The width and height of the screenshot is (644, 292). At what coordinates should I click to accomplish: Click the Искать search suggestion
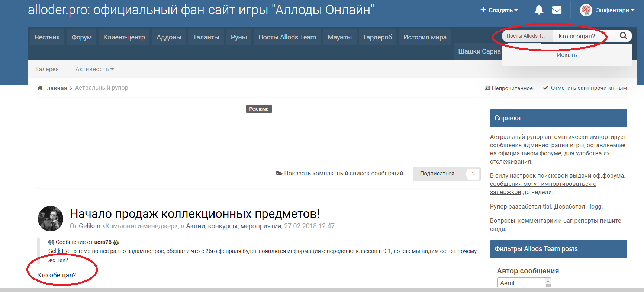point(567,55)
